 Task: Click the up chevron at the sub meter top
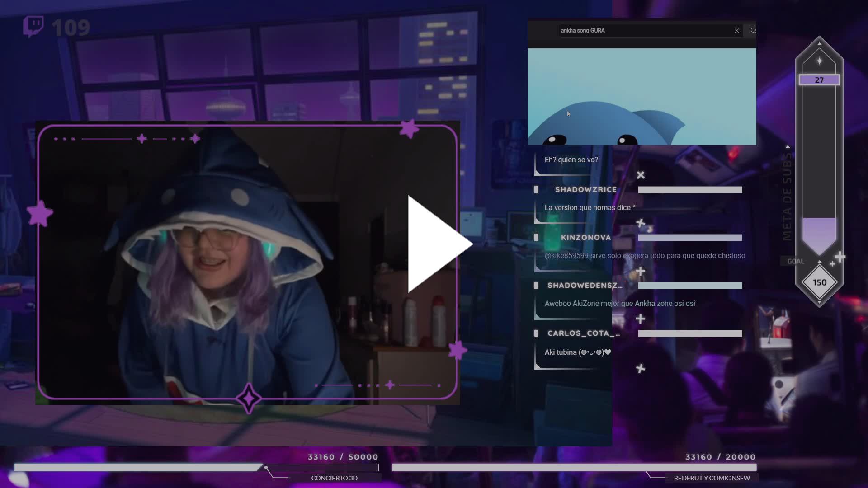(x=819, y=44)
